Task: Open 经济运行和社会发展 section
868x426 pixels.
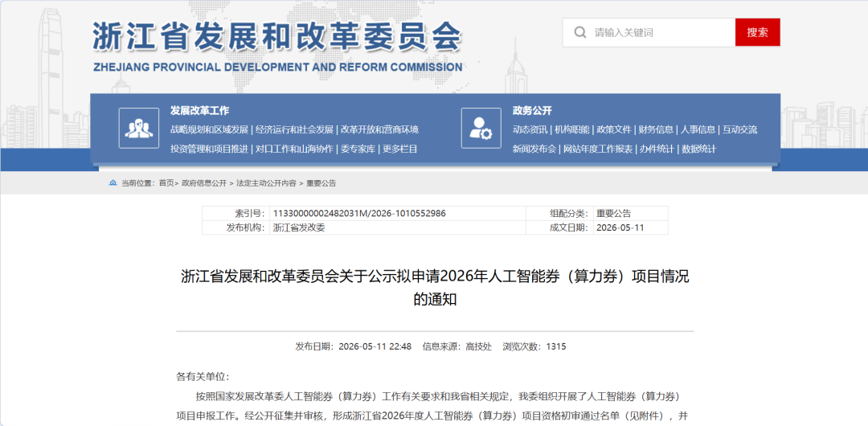Action: click(294, 129)
